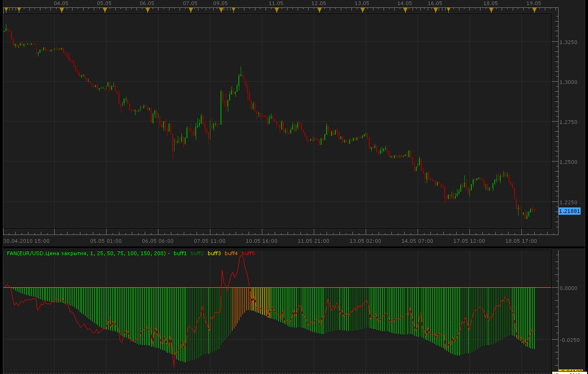Click the 1.2500 price axis label
The width and height of the screenshot is (588, 374).
click(568, 162)
